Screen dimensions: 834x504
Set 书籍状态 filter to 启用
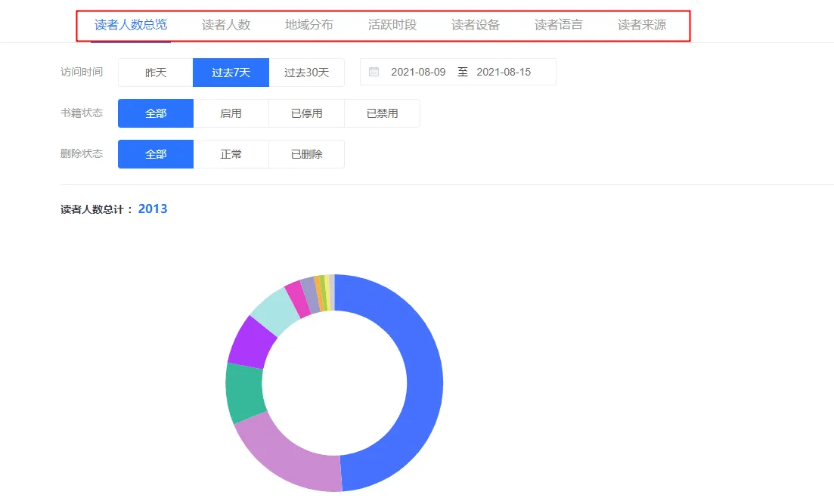pos(231,113)
